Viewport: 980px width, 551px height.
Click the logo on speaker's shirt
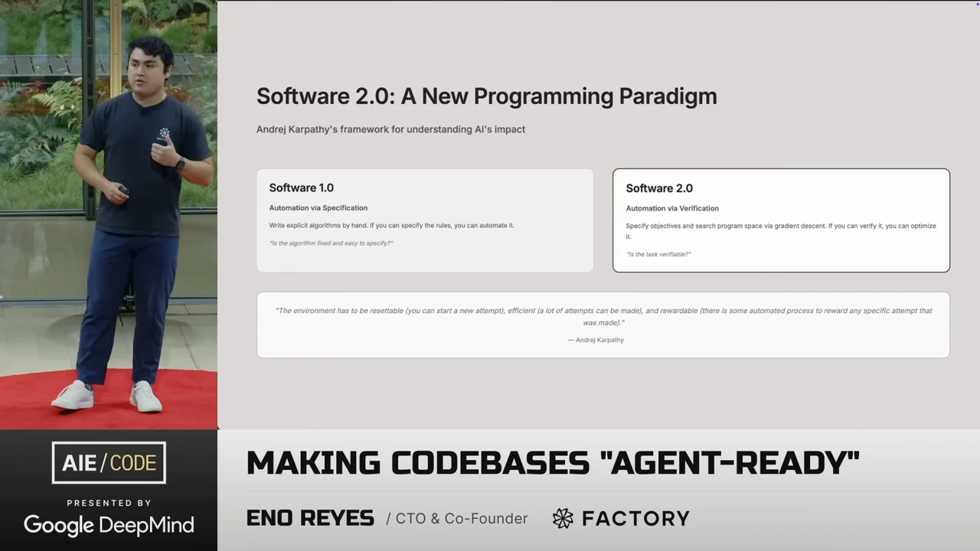pyautogui.click(x=165, y=134)
